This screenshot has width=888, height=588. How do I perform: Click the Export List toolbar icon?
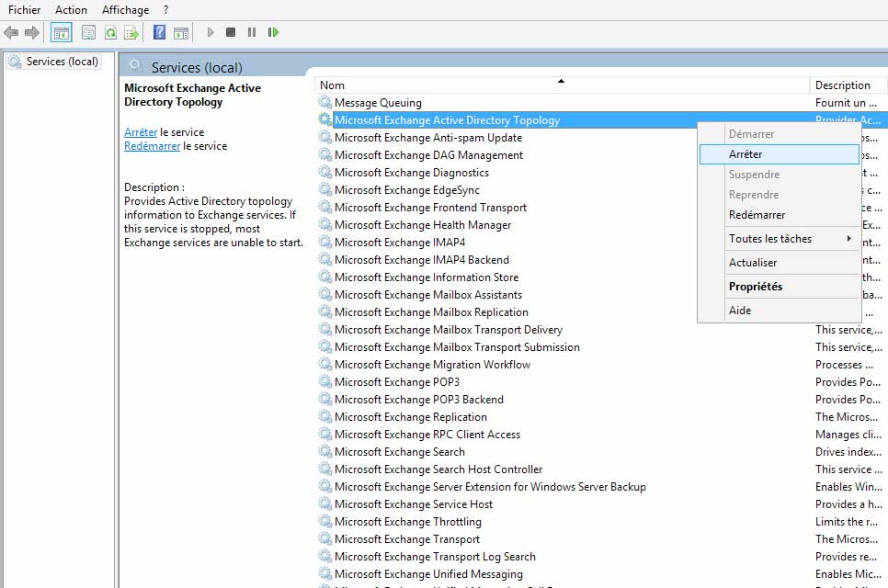pos(131,32)
